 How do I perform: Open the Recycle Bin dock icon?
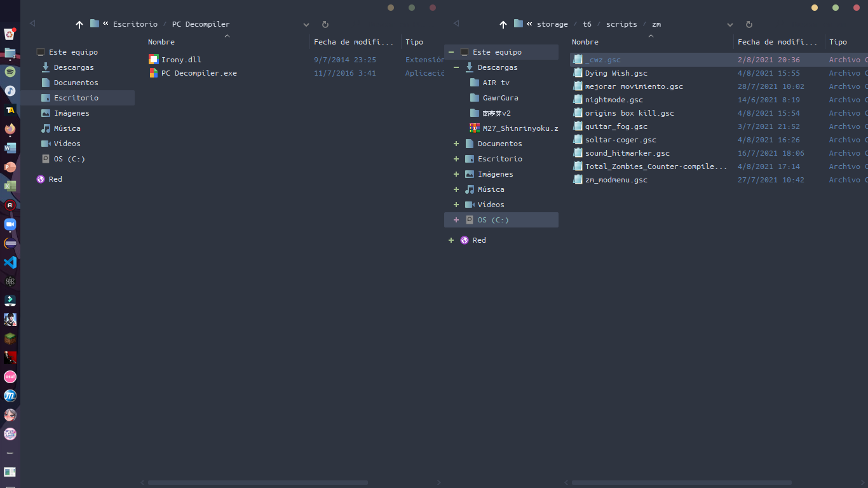click(10, 34)
